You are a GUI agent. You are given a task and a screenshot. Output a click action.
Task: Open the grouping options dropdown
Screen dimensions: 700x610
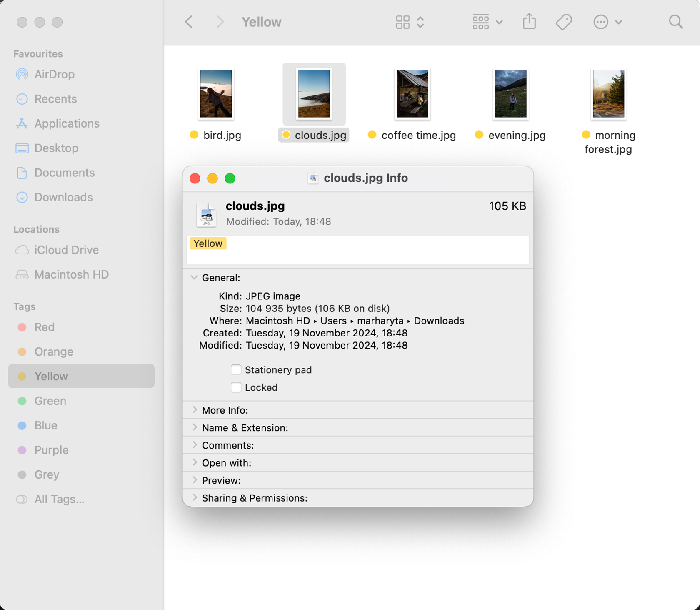[x=498, y=22]
